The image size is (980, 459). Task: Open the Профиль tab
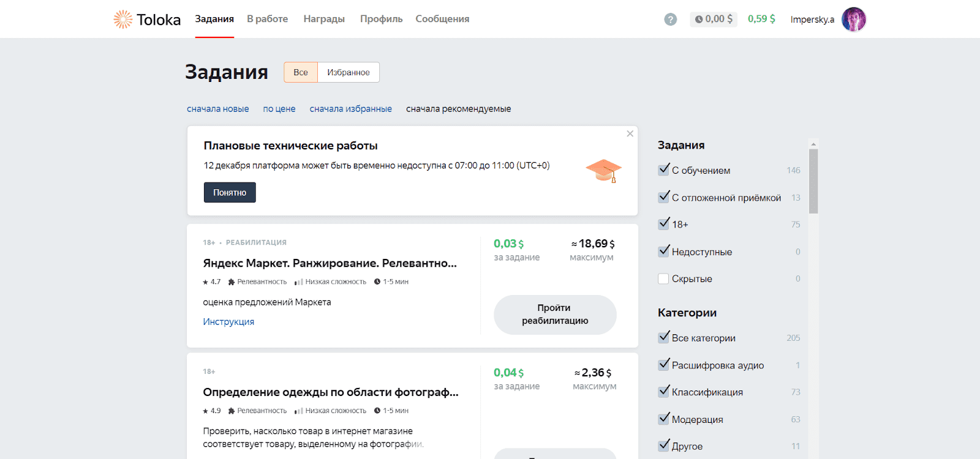[381, 19]
